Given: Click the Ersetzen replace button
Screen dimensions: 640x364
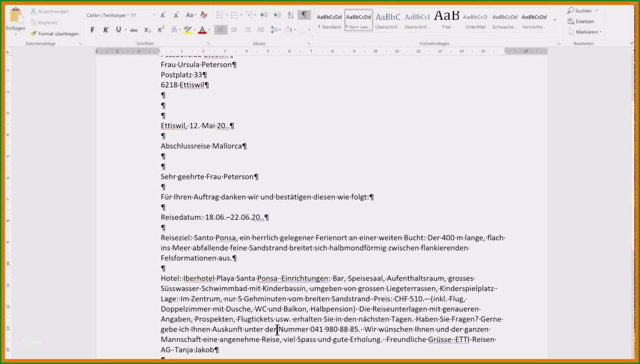Looking at the screenshot, I should 581,21.
